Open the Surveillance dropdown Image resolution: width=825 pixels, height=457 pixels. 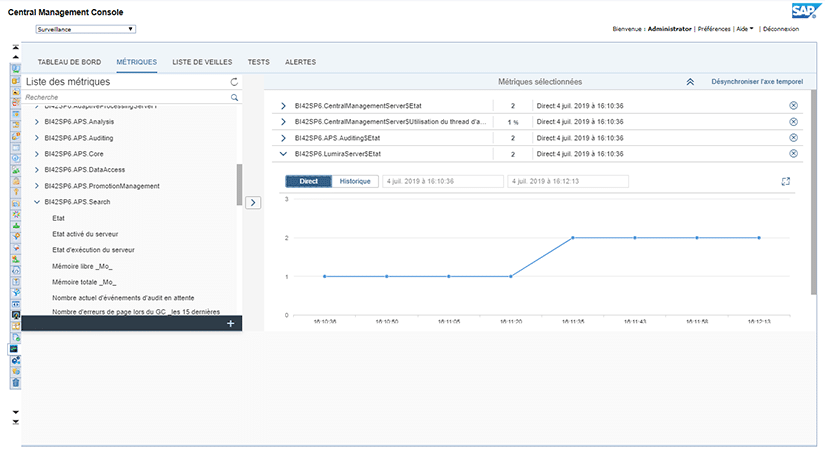85,30
